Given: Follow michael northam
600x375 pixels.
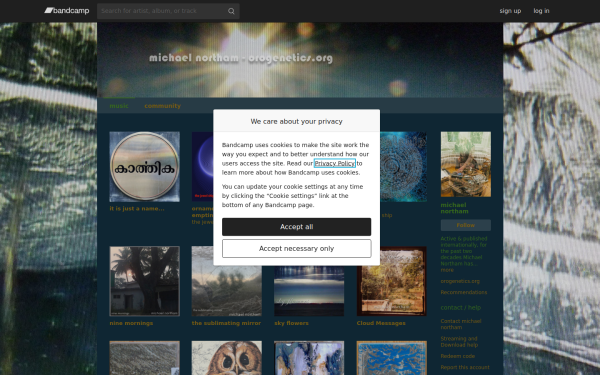Looking at the screenshot, I should click(x=466, y=225).
